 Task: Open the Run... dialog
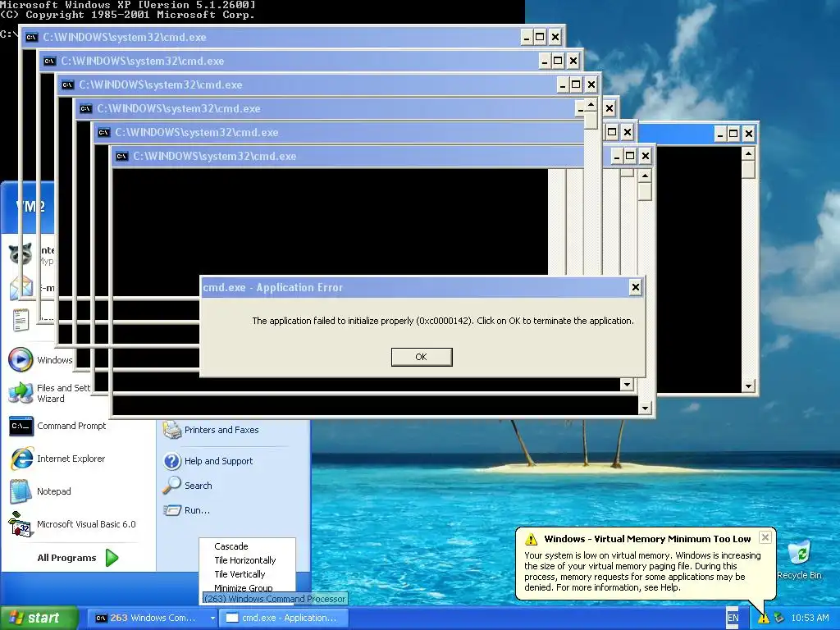click(x=186, y=510)
